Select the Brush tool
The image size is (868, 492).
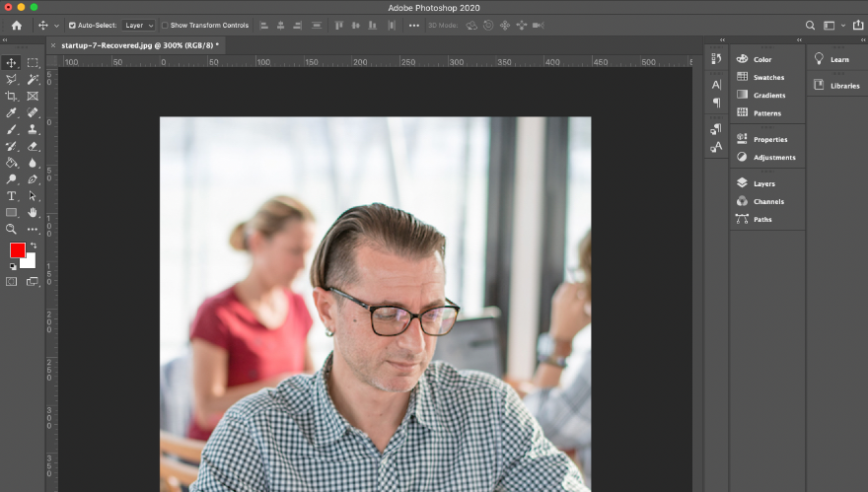click(12, 129)
